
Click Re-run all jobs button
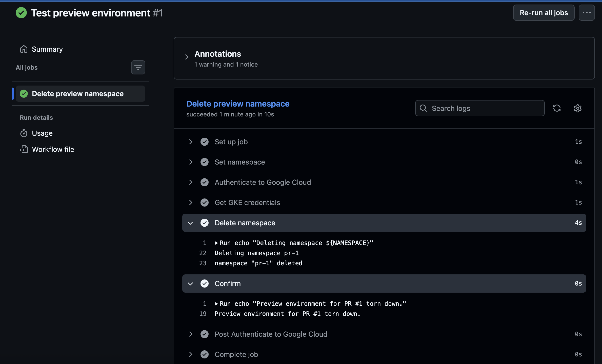point(544,13)
